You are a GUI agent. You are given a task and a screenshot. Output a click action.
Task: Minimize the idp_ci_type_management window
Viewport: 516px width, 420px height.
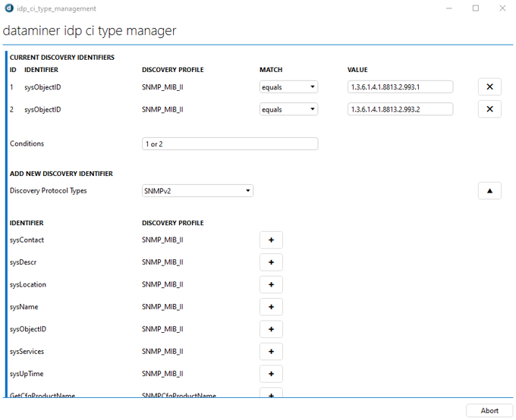point(449,8)
